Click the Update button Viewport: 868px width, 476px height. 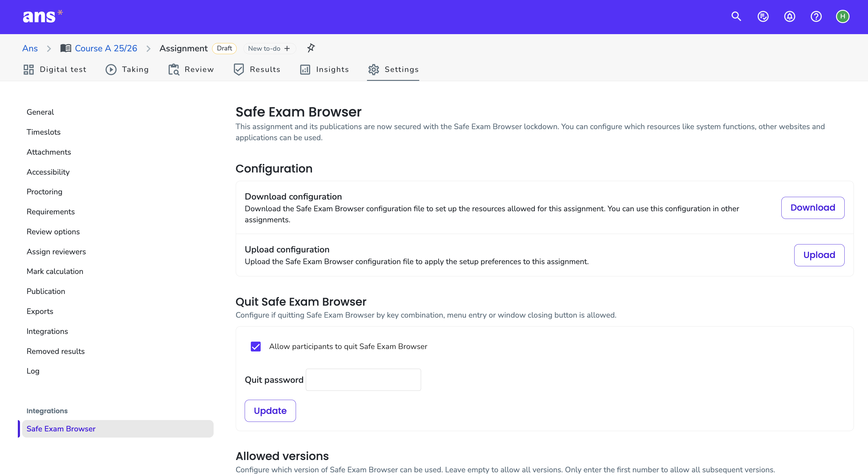(270, 410)
